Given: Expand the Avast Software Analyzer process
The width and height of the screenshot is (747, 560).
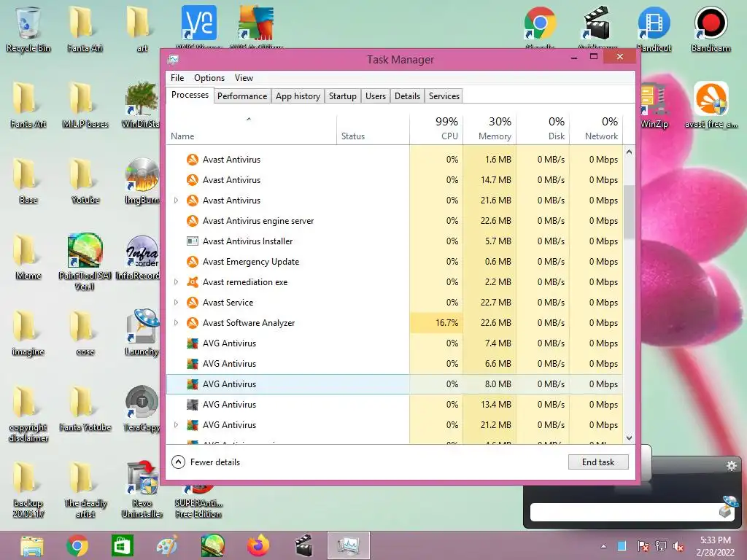Looking at the screenshot, I should point(176,323).
